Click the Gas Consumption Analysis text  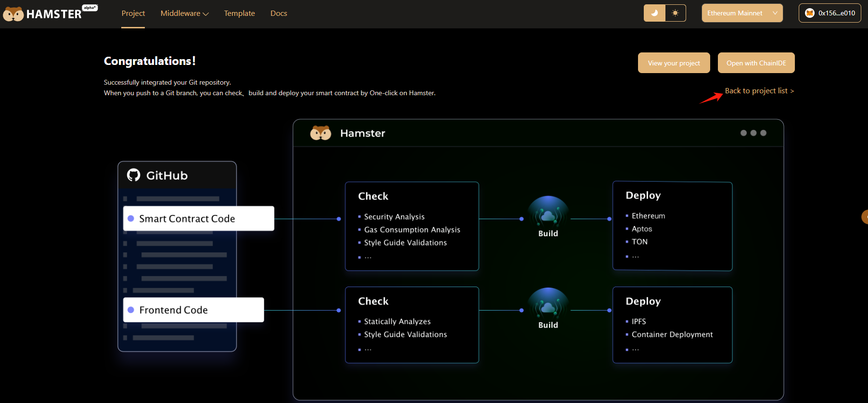pos(412,230)
